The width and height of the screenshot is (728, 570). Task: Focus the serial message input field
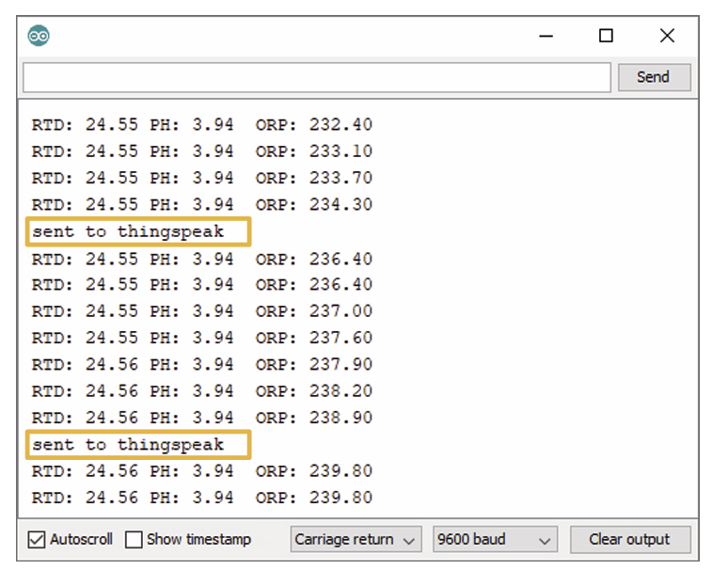pos(317,77)
